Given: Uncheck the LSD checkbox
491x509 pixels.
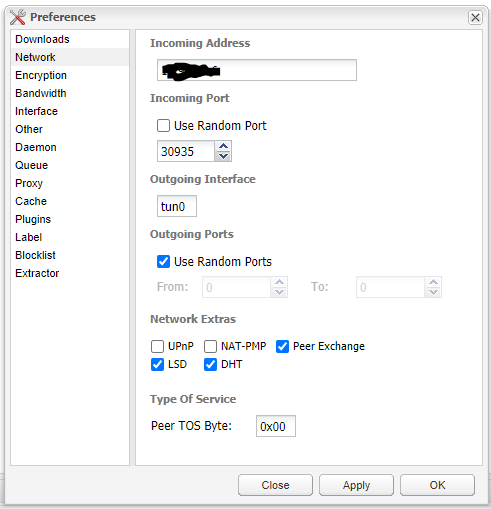Looking at the screenshot, I should pyautogui.click(x=157, y=364).
